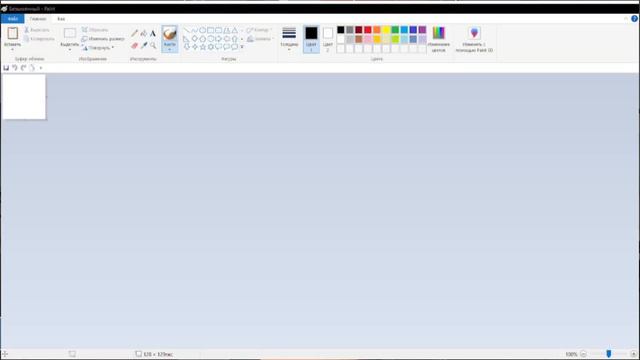
Task: Choose the Rounded rectangle shape
Action: [219, 30]
